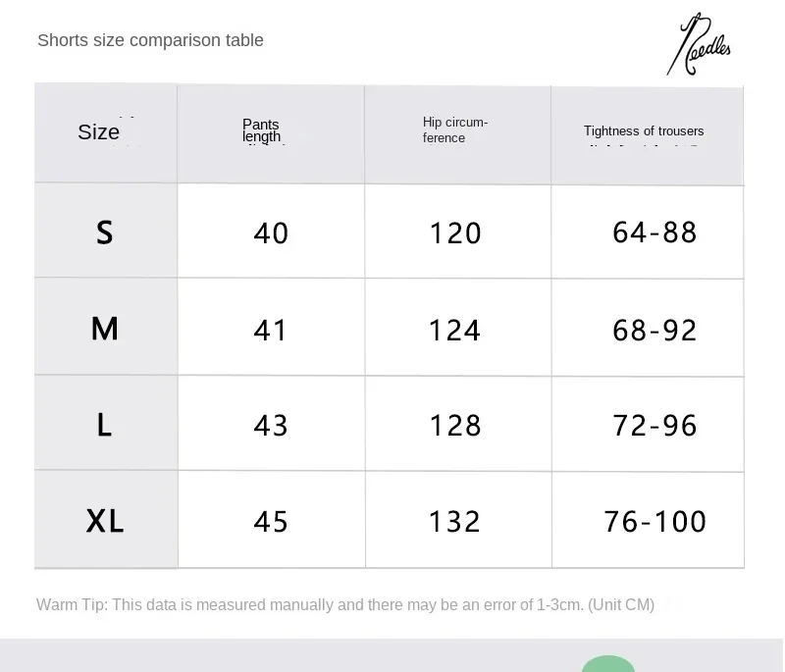Select the Pants length column header
Image resolution: width=785 pixels, height=672 pixels.
click(262, 130)
